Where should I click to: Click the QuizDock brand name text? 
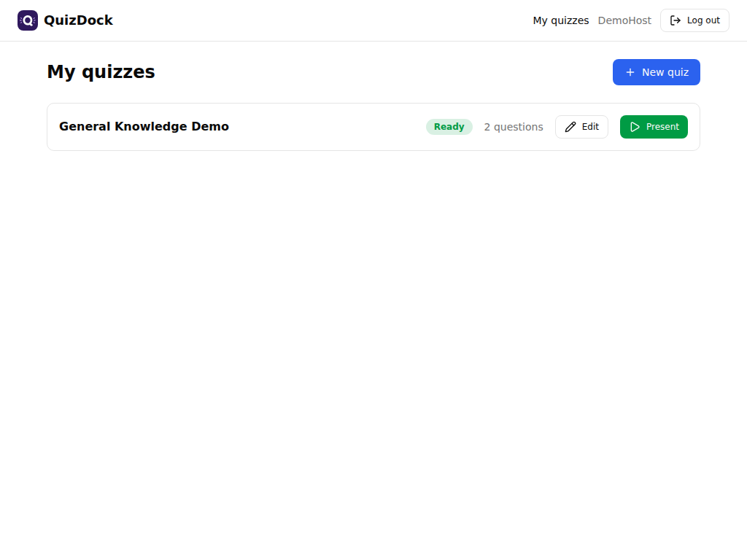click(78, 20)
